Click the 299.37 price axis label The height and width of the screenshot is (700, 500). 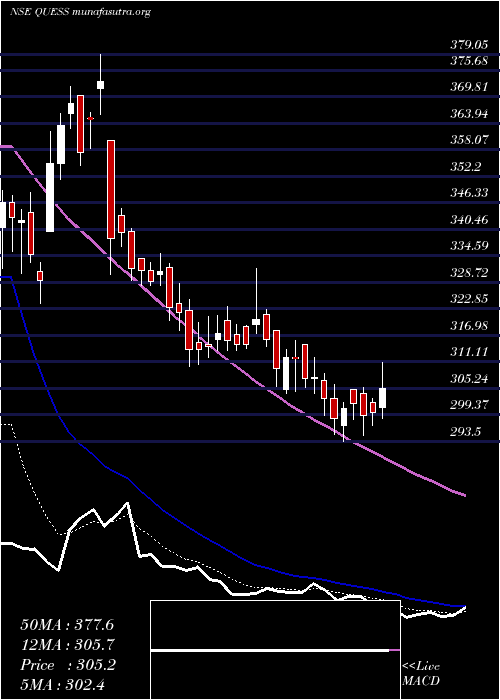coord(469,405)
